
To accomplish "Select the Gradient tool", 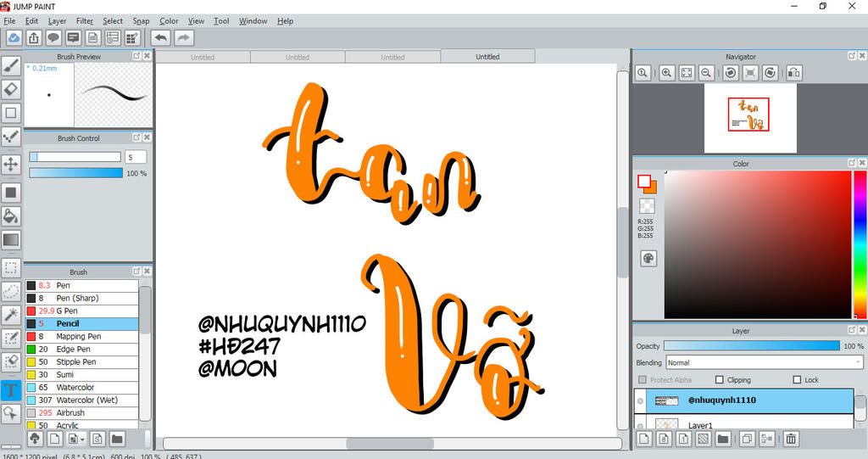I will [10, 240].
